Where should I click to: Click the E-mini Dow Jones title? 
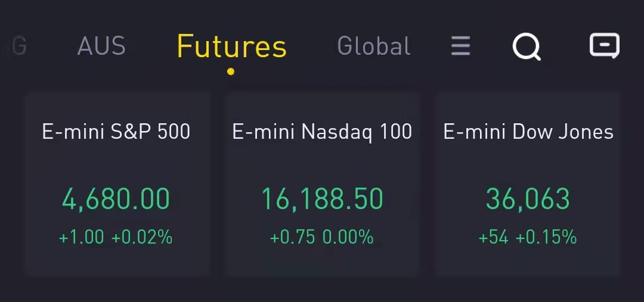528,132
